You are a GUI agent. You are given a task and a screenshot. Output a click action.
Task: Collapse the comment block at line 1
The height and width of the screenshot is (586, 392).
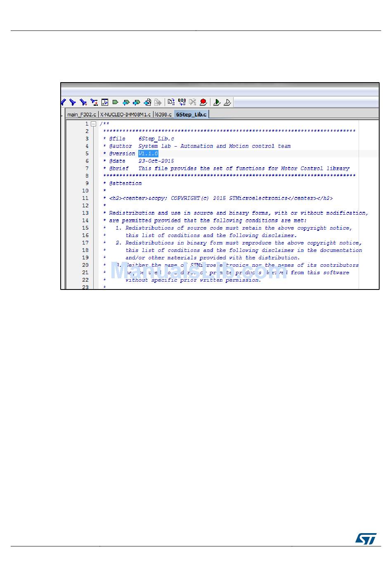pos(94,124)
